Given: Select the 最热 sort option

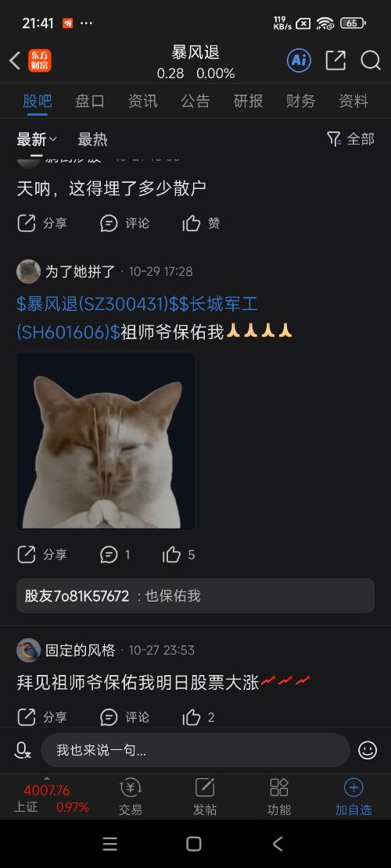Looking at the screenshot, I should click(92, 140).
